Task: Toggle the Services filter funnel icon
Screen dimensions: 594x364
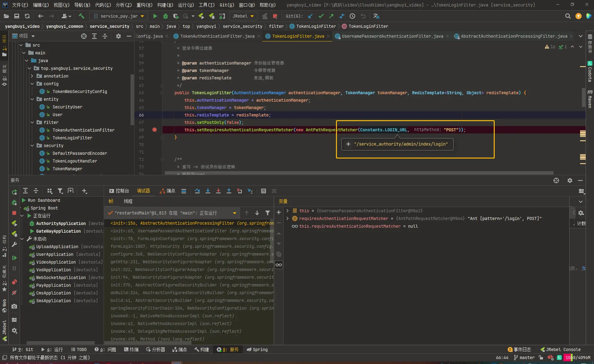Action: tap(60, 191)
